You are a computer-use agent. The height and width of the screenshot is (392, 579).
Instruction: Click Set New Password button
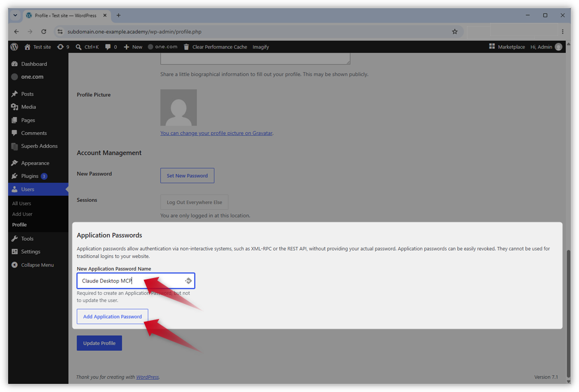tap(187, 176)
